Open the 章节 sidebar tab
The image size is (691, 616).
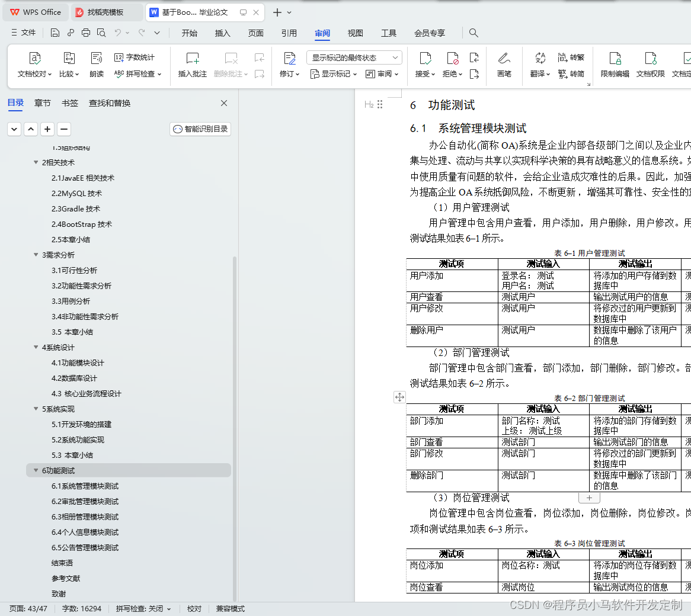pos(42,102)
